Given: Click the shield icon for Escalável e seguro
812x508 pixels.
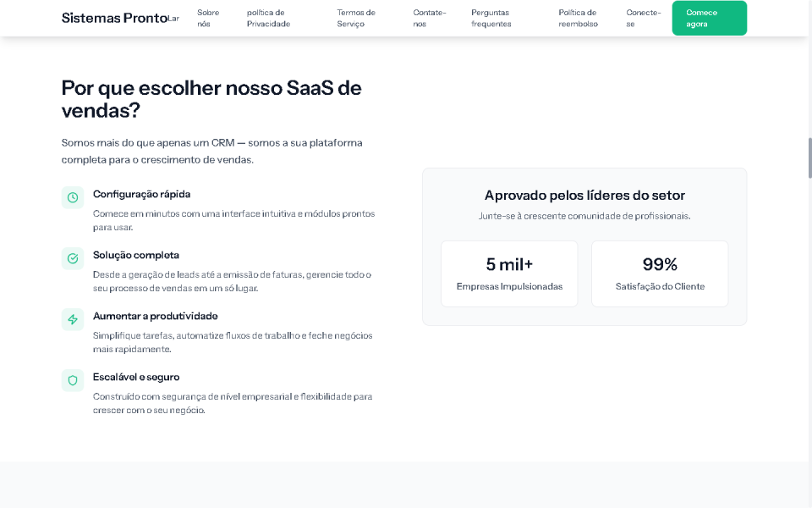Looking at the screenshot, I should pyautogui.click(x=72, y=380).
